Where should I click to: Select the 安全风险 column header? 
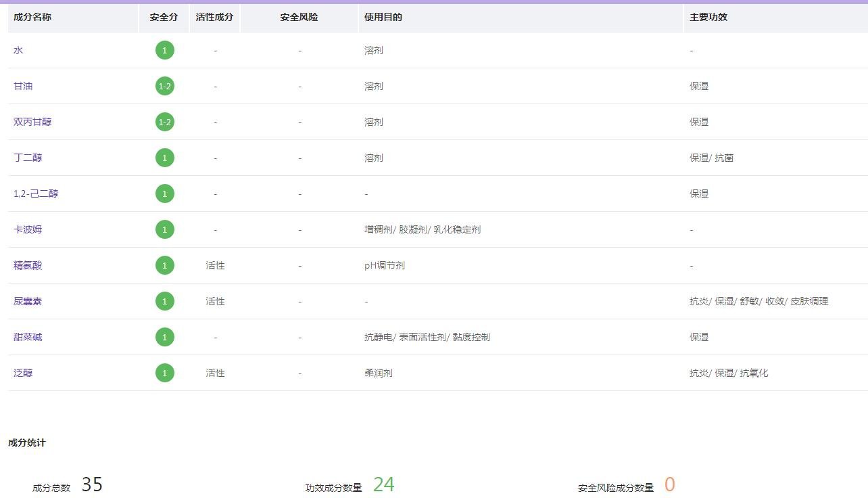299,17
